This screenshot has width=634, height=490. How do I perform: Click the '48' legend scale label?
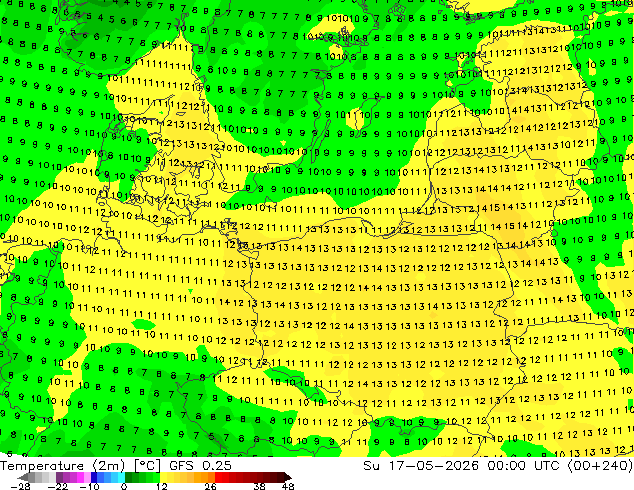288,486
